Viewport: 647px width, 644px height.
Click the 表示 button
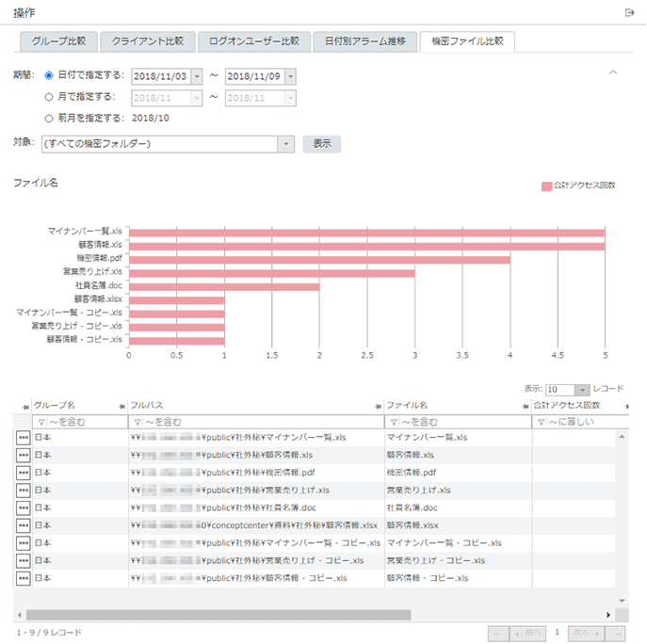pos(321,144)
